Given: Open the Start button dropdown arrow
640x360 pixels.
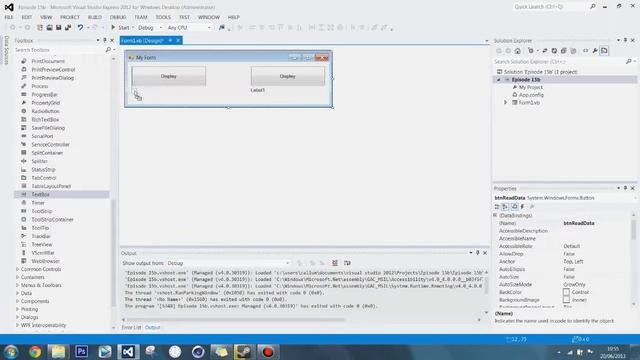Looking at the screenshot, I should point(133,27).
